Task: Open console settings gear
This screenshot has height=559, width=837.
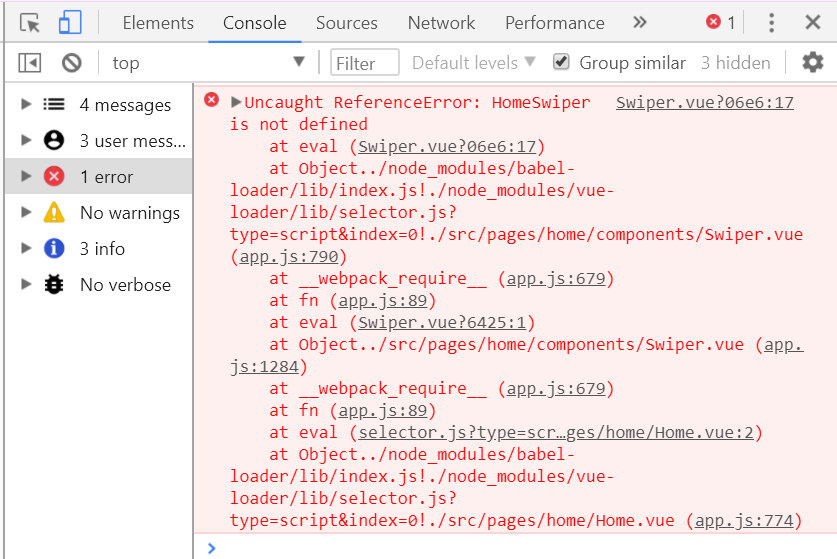Action: (x=812, y=62)
